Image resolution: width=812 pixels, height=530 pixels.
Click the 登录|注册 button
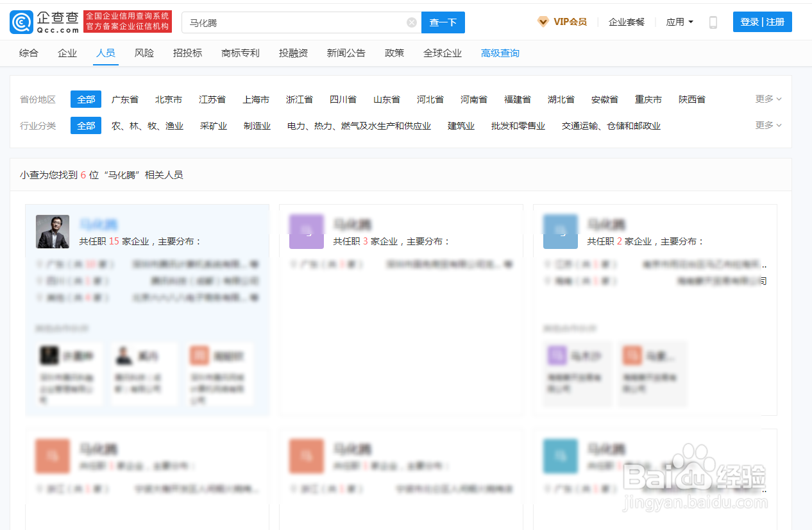click(x=762, y=21)
